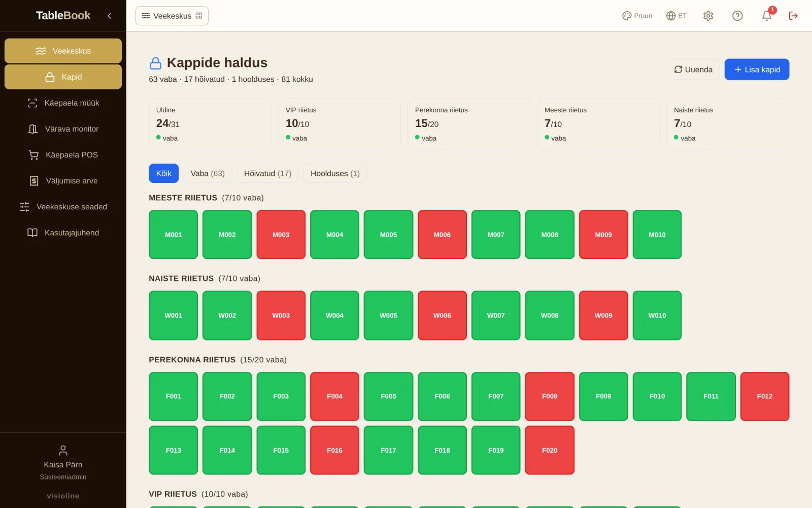Select free green locker W005
Screen dimensions: 812x508
[x=389, y=315]
